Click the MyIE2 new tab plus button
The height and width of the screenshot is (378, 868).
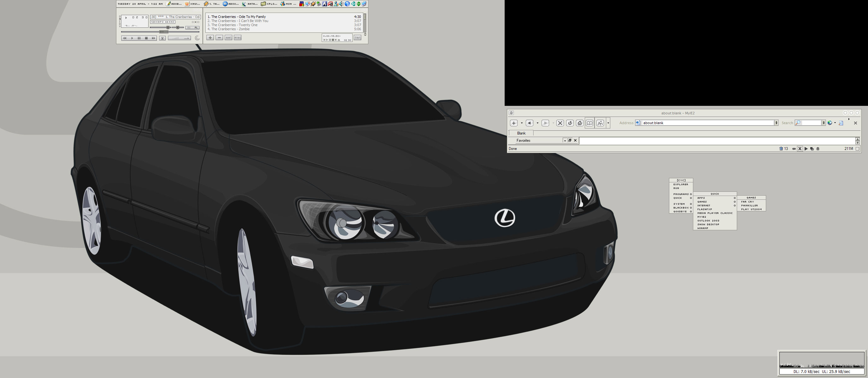(x=514, y=123)
